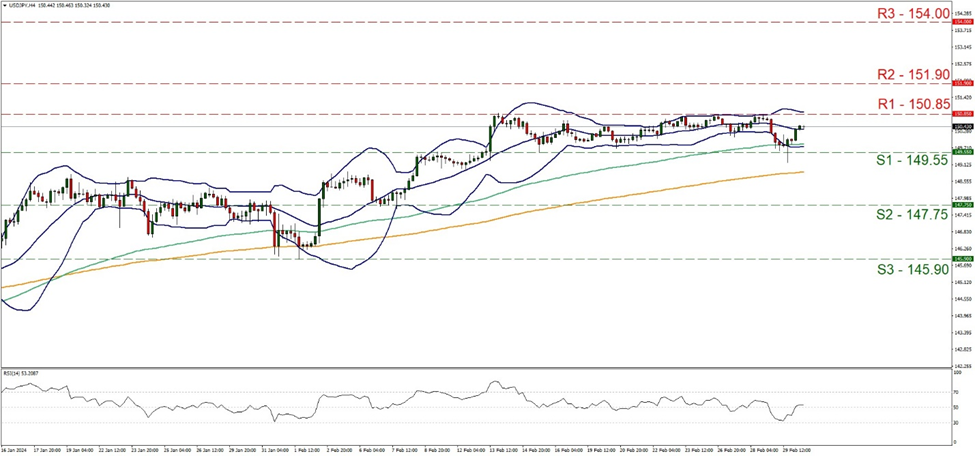The height and width of the screenshot is (456, 975).
Task: Click the right endpoint of the RSI line
Action: [x=804, y=405]
